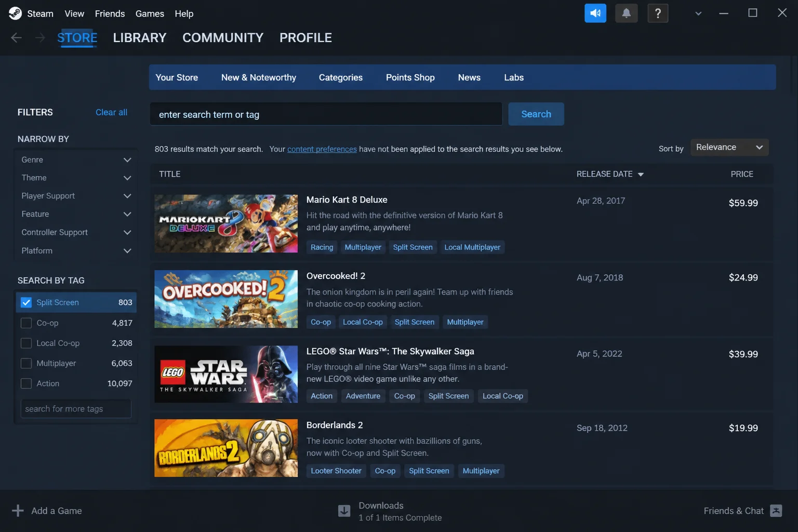
Task: Open the notifications bell icon
Action: pyautogui.click(x=627, y=13)
